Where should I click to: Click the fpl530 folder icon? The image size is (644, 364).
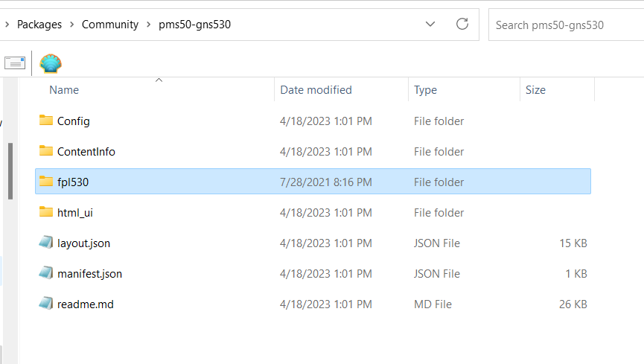[46, 182]
